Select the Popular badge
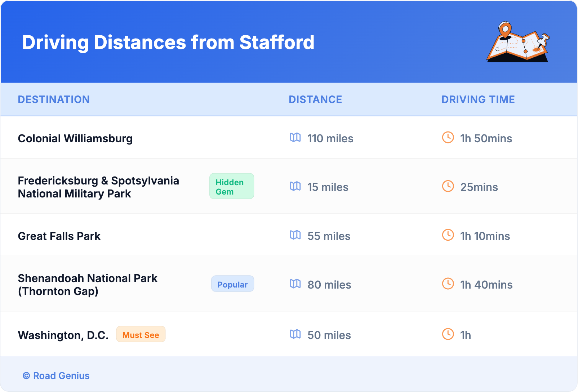578x392 pixels. coord(232,284)
